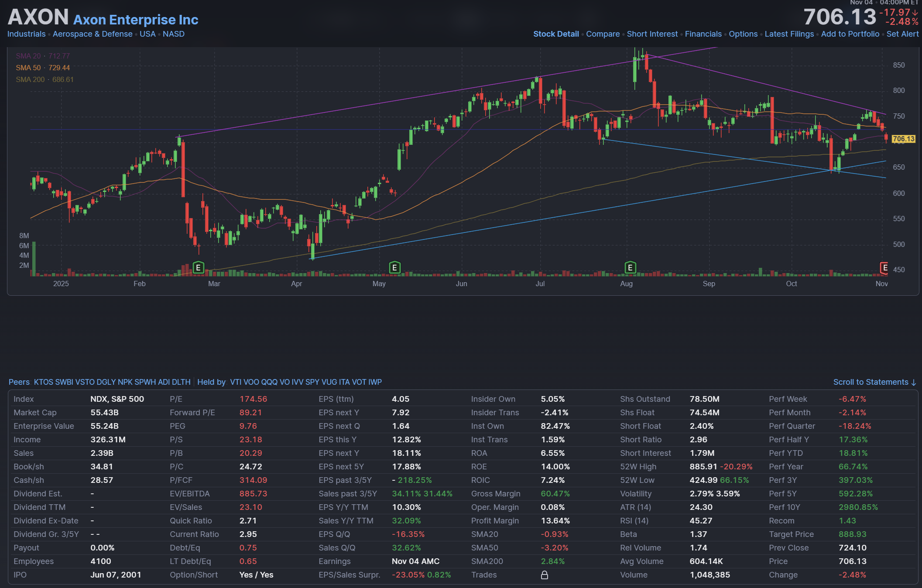Click the Latest Filings link
This screenshot has height=588, width=922.
789,34
